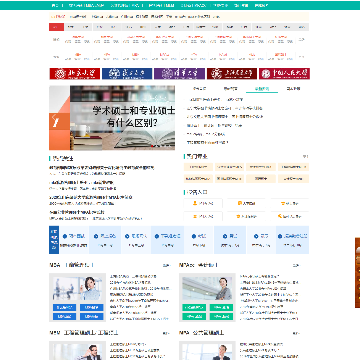Viewport: 360px width, 360px height.
Task: Click top-left green button under MPAcc photo
Action: (194, 307)
